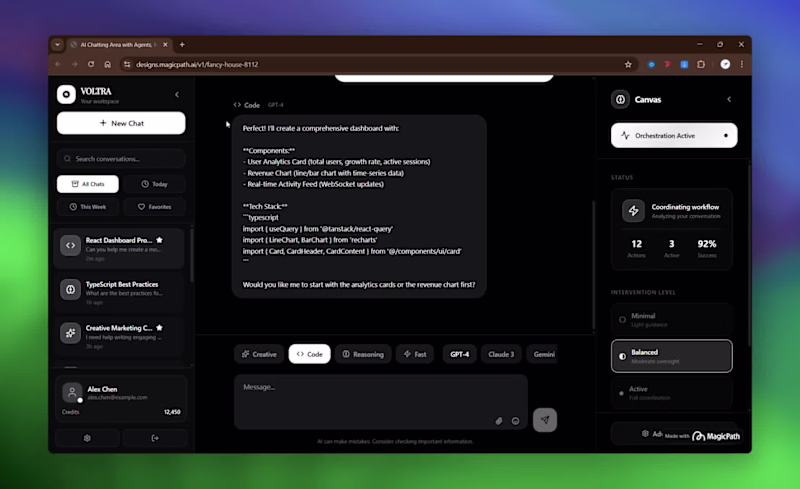Click the VOLTRA logo icon
The height and width of the screenshot is (489, 800).
coord(66,94)
